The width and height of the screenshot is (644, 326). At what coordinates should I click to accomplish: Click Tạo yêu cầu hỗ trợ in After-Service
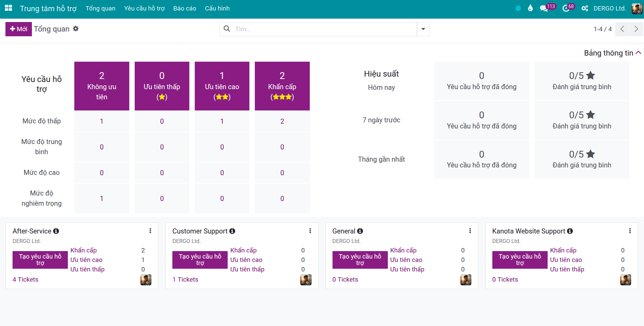(x=40, y=260)
